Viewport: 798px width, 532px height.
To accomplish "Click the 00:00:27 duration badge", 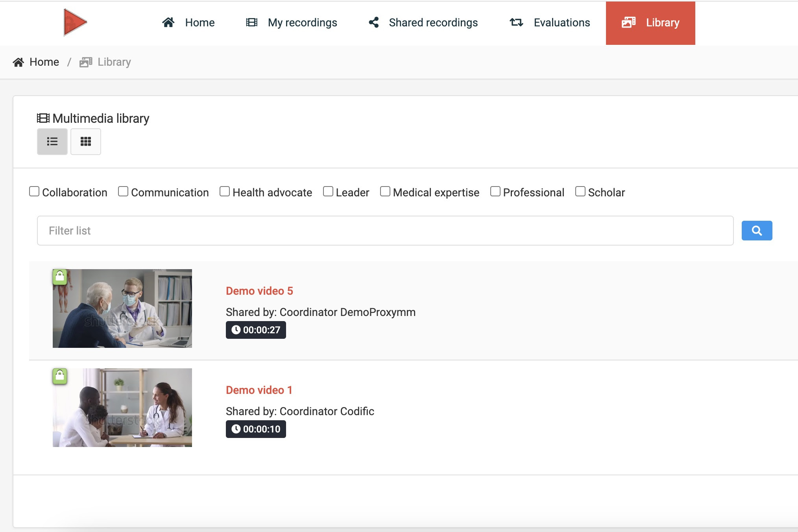I will (x=256, y=330).
